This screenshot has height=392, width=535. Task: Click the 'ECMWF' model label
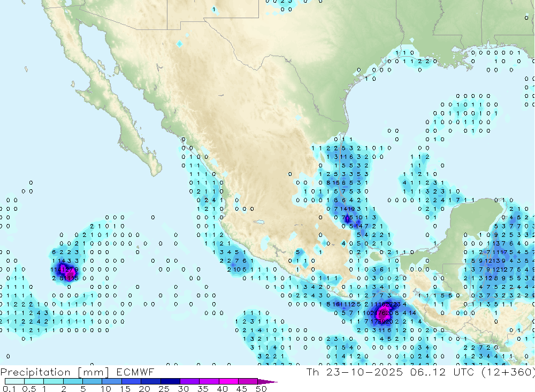pyautogui.click(x=135, y=372)
